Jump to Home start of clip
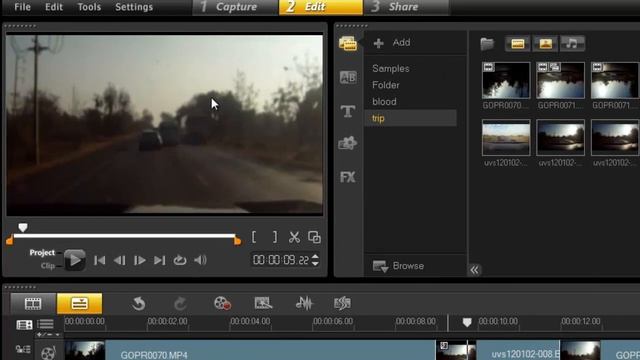Image resolution: width=640 pixels, height=360 pixels. [x=99, y=260]
